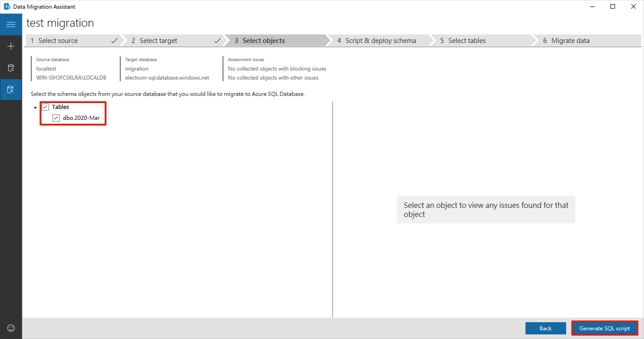Viewport: 644px width, 339px height.
Task: Maximize the Data Migration Assistant window
Action: pyautogui.click(x=613, y=7)
